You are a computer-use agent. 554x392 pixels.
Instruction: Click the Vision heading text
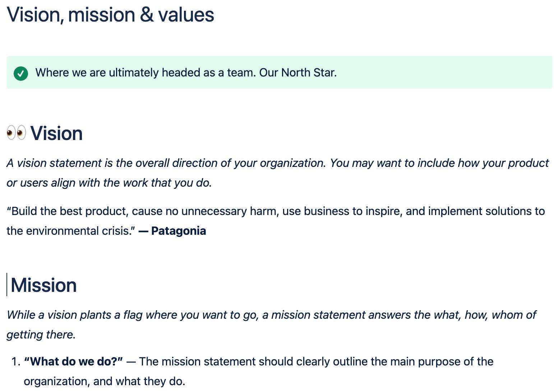click(x=56, y=134)
